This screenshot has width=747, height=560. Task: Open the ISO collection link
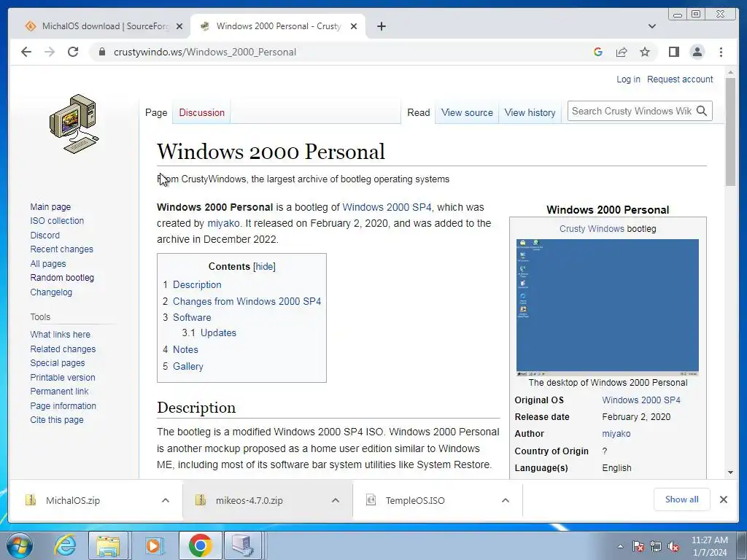[57, 221]
